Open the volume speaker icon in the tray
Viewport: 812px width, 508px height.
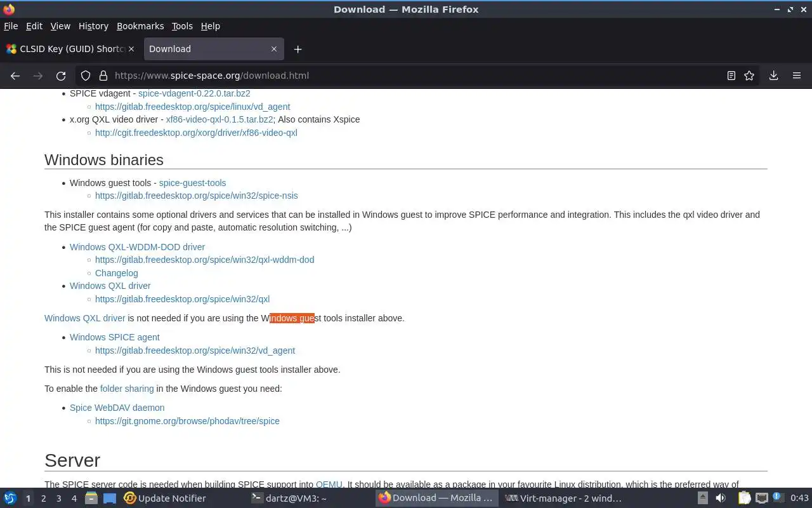[721, 498]
